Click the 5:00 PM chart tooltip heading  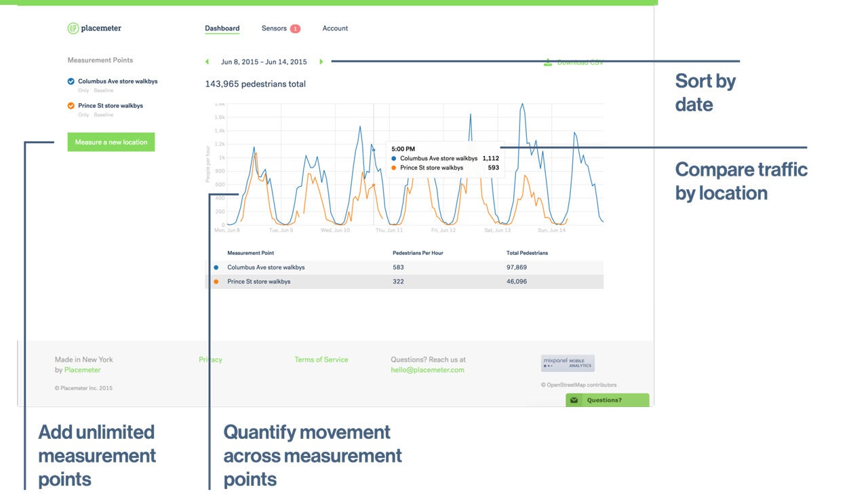click(x=403, y=149)
